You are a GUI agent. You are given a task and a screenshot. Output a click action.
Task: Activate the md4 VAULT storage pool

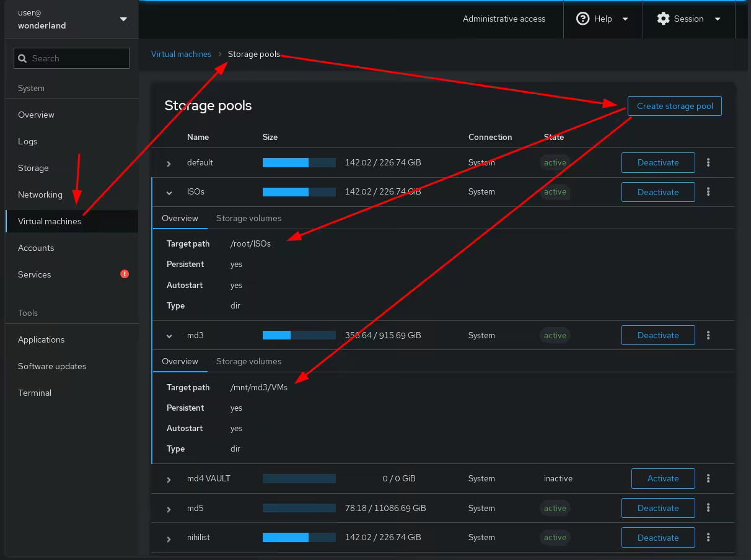(x=662, y=478)
